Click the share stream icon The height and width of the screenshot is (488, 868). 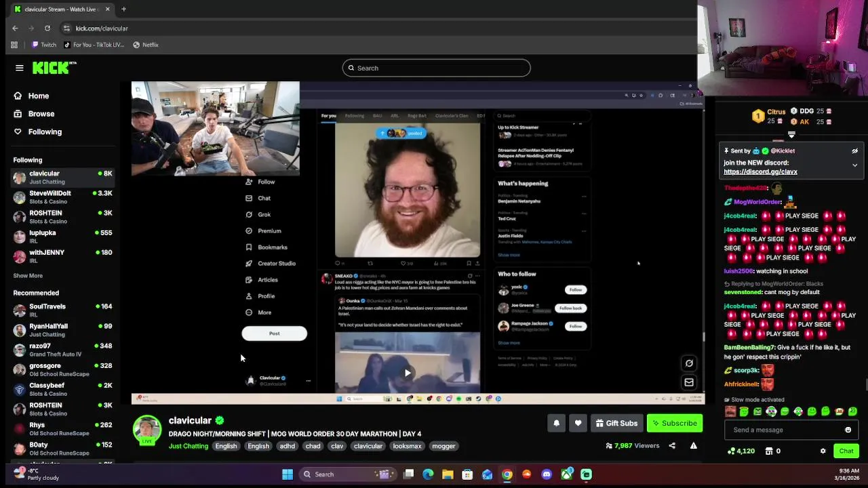[672, 446]
